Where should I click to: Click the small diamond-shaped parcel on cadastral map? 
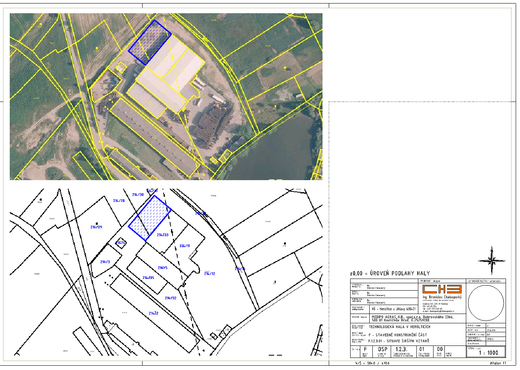(120, 243)
